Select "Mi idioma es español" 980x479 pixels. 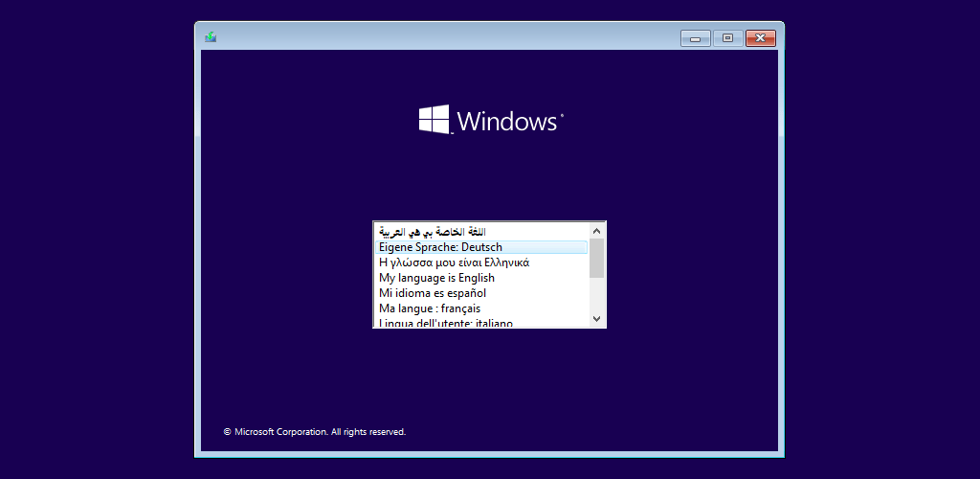(x=481, y=292)
